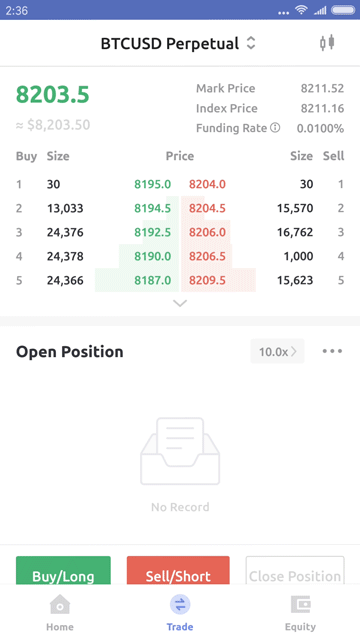Expand order book with the down chevron

coord(180,303)
